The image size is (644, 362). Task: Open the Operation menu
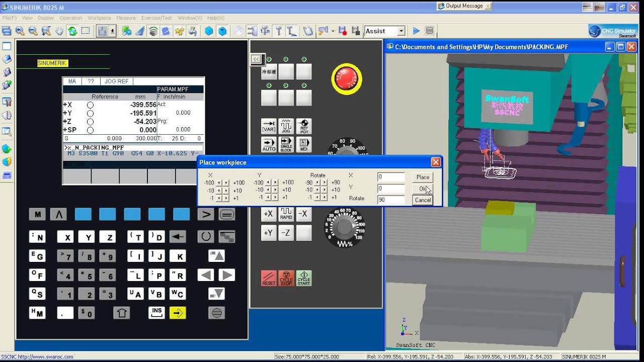coord(71,18)
